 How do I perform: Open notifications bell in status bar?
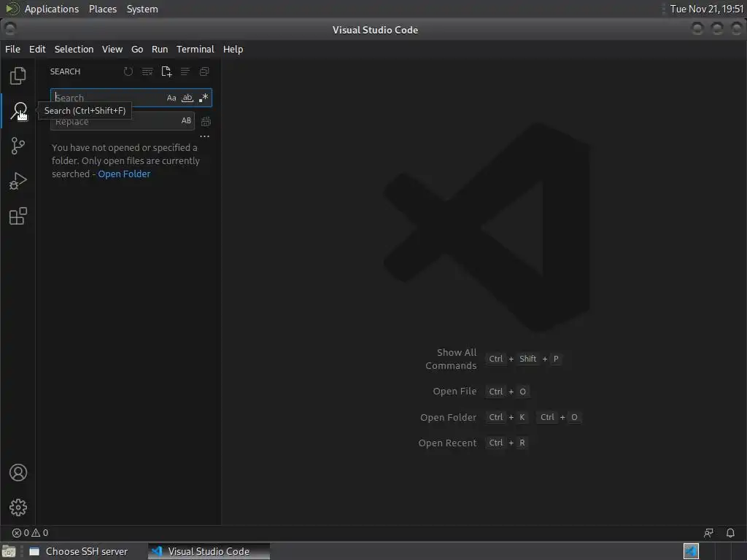click(730, 533)
